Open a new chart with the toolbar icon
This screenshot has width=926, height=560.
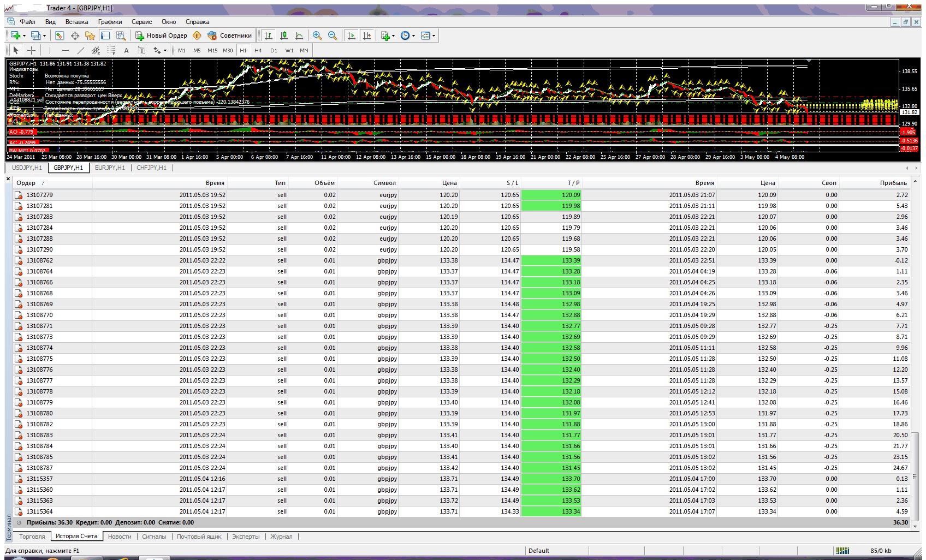coord(15,35)
